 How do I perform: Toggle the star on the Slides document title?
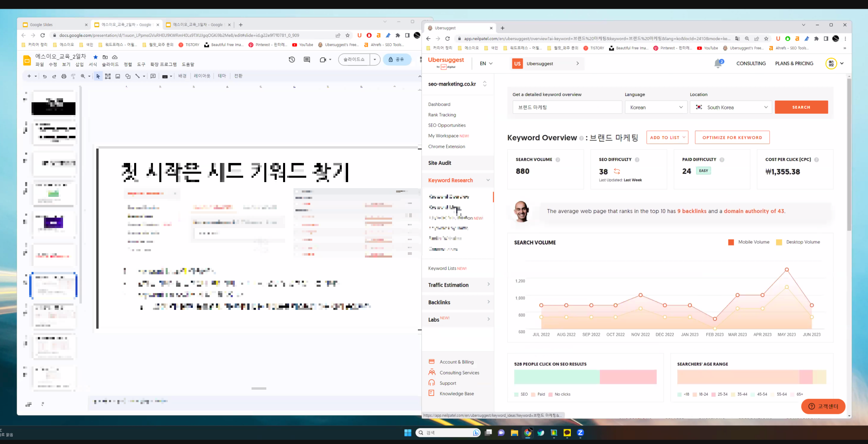click(x=96, y=57)
